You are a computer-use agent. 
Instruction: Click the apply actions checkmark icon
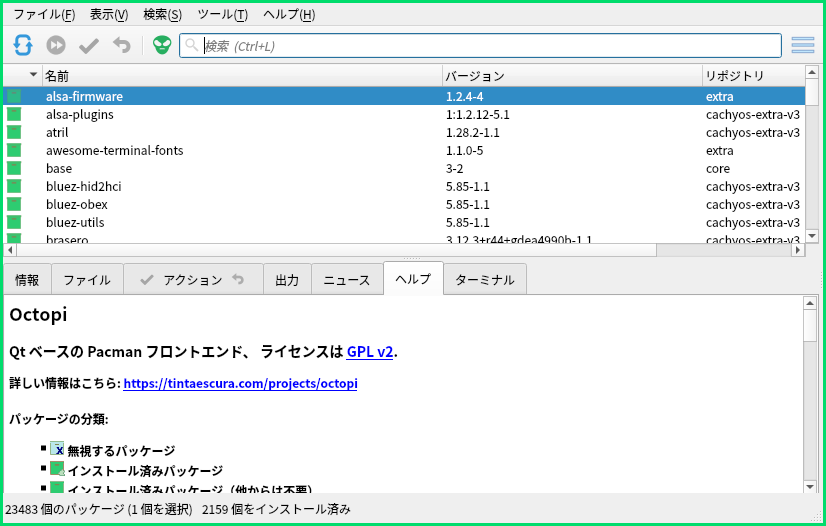pyautogui.click(x=88, y=46)
